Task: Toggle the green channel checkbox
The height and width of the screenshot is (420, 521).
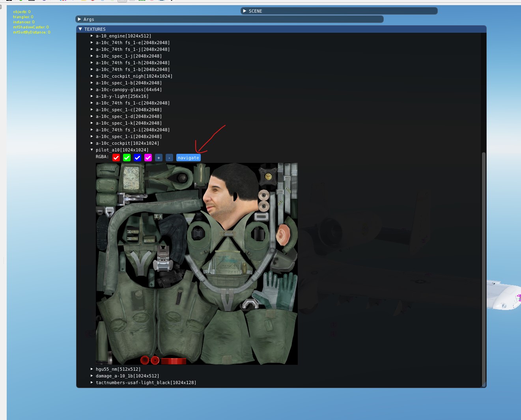Action: 127,158
